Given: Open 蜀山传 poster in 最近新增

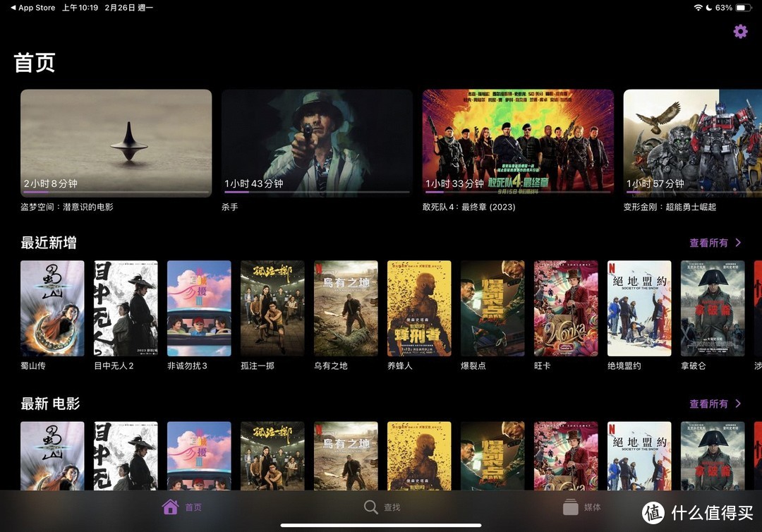Looking at the screenshot, I should click(52, 308).
